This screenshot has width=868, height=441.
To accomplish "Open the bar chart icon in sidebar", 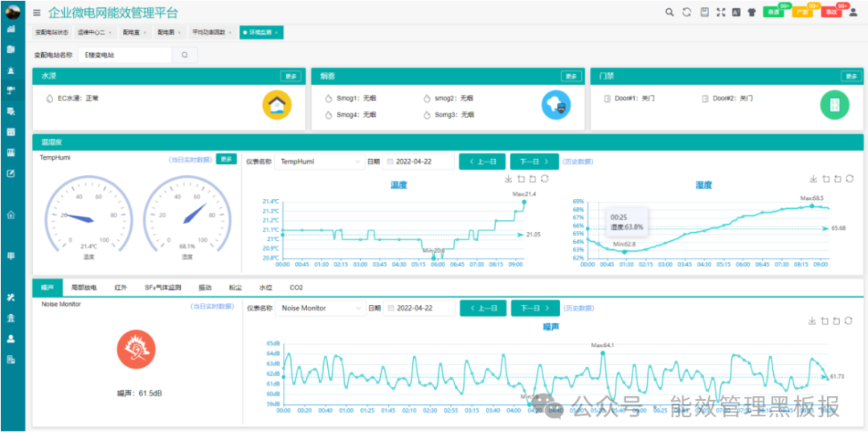I will [10, 30].
